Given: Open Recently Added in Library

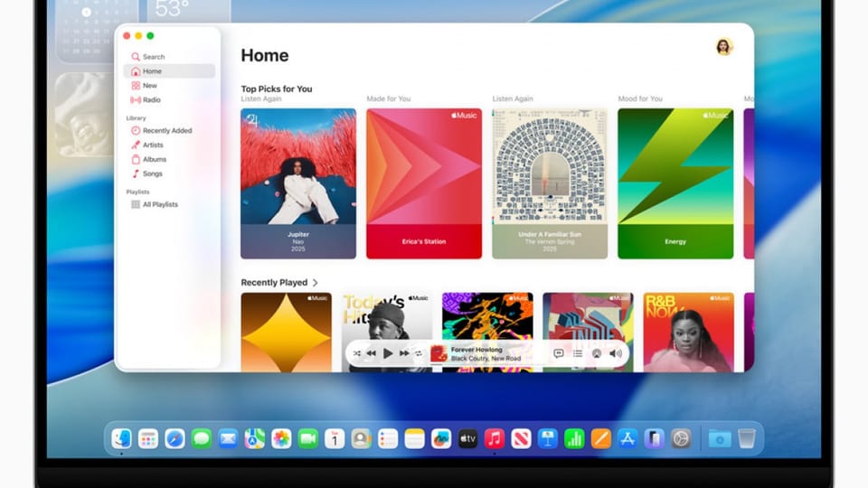Looking at the screenshot, I should click(169, 130).
